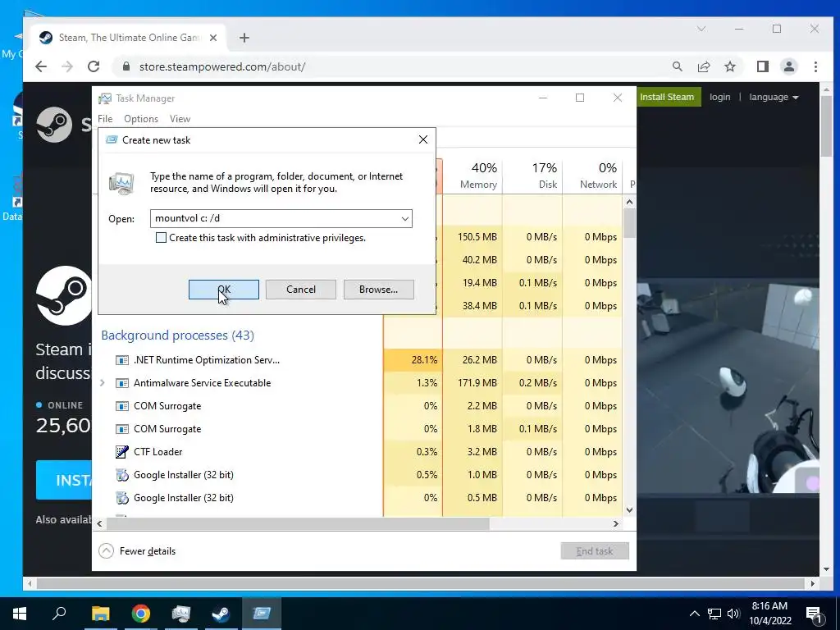The height and width of the screenshot is (630, 840).
Task: Select the CTF Loader process icon
Action: coord(122,452)
